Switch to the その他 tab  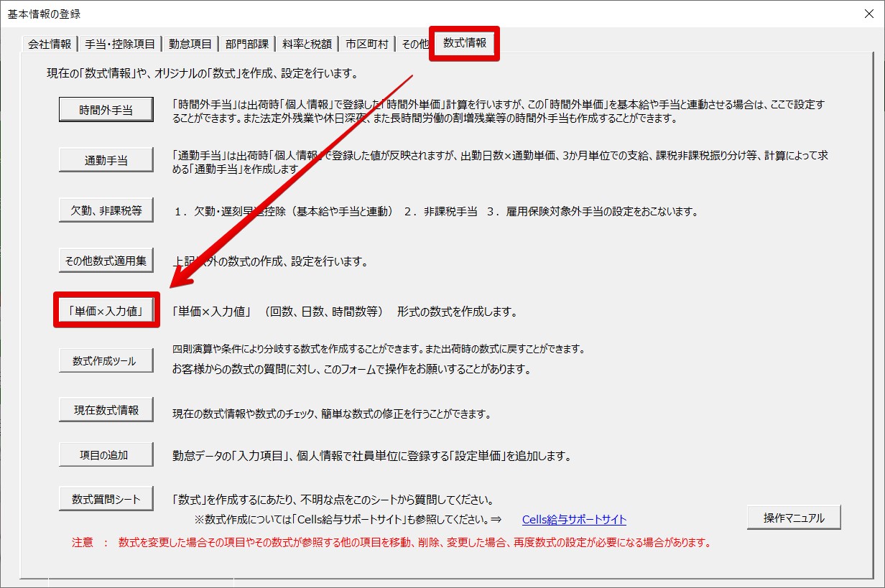(414, 44)
